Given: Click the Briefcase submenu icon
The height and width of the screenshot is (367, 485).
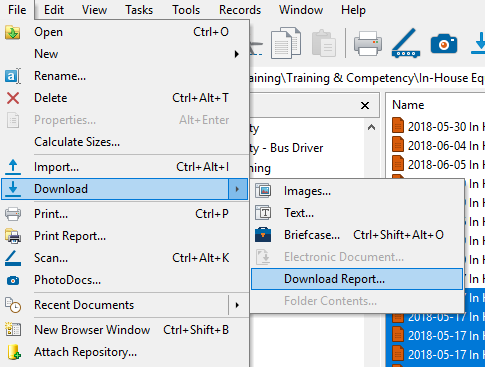Looking at the screenshot, I should 263,235.
